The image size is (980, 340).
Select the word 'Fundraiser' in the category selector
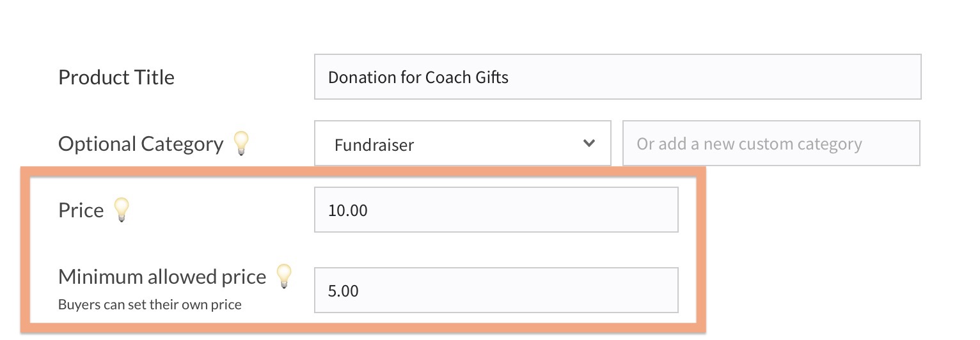click(374, 145)
